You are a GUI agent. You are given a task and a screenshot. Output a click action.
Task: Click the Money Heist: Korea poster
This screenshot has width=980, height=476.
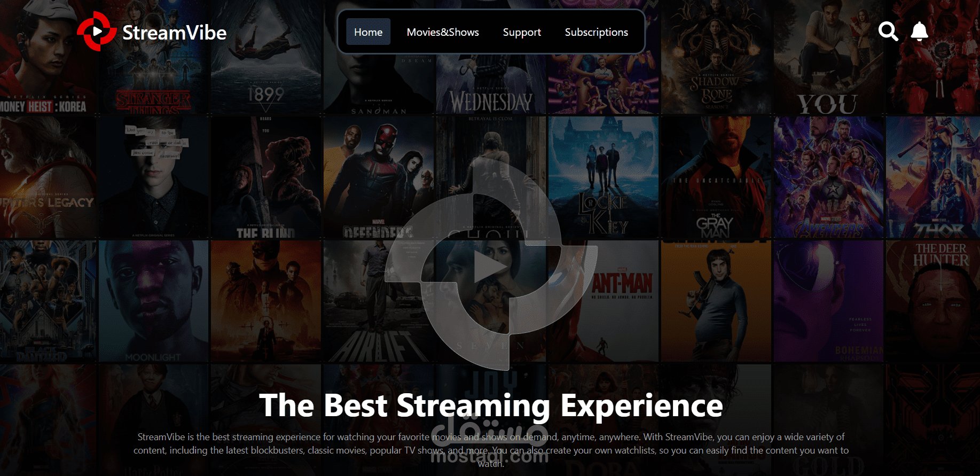pos(48,57)
